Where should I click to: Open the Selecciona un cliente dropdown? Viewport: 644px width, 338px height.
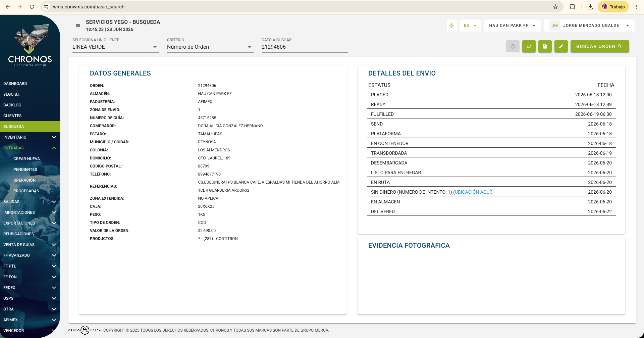pyautogui.click(x=115, y=47)
